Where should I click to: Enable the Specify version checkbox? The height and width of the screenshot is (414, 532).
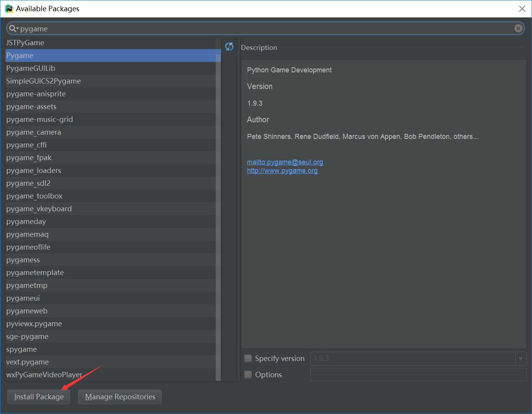[248, 358]
